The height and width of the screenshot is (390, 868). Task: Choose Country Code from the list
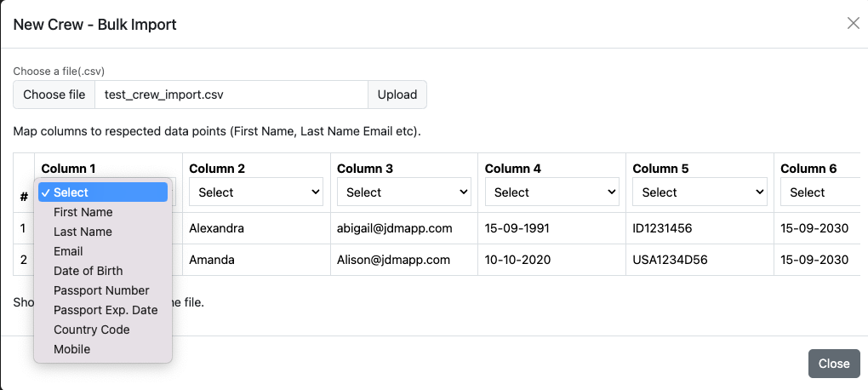[x=91, y=330]
